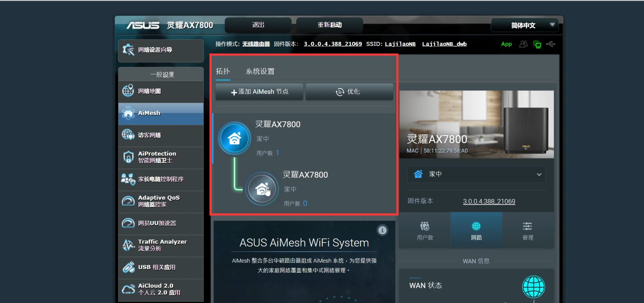Click the parental controls people icon
644x303 pixels.
(128, 179)
